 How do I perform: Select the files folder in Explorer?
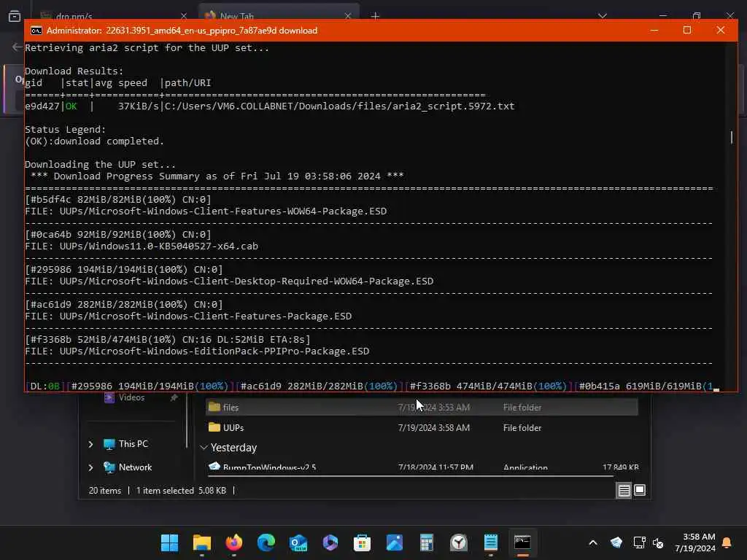[x=422, y=407]
